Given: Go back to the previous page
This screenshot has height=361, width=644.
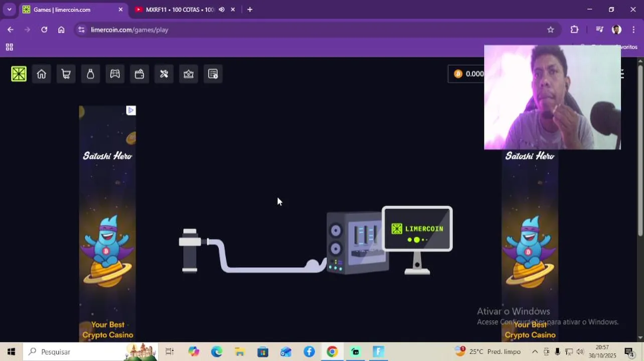Looking at the screenshot, I should (11, 30).
